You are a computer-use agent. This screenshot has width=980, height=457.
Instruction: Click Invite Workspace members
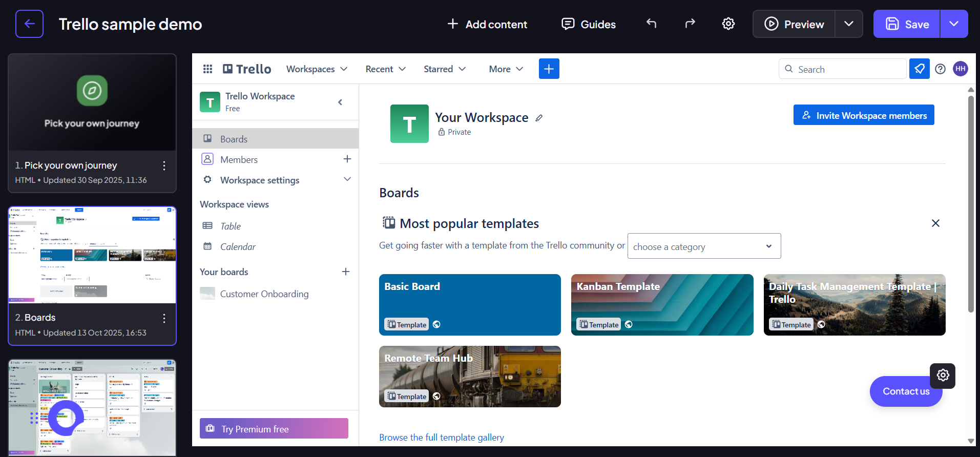click(864, 115)
